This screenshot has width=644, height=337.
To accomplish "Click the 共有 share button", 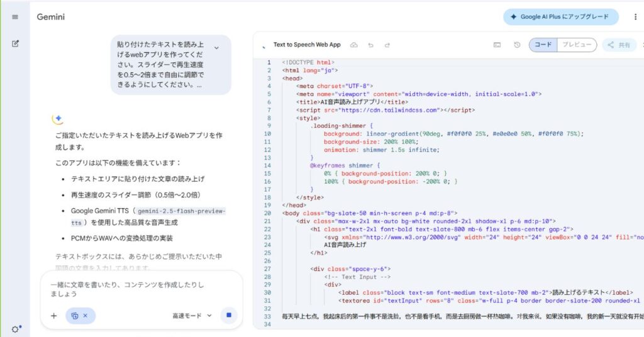I will click(x=619, y=45).
